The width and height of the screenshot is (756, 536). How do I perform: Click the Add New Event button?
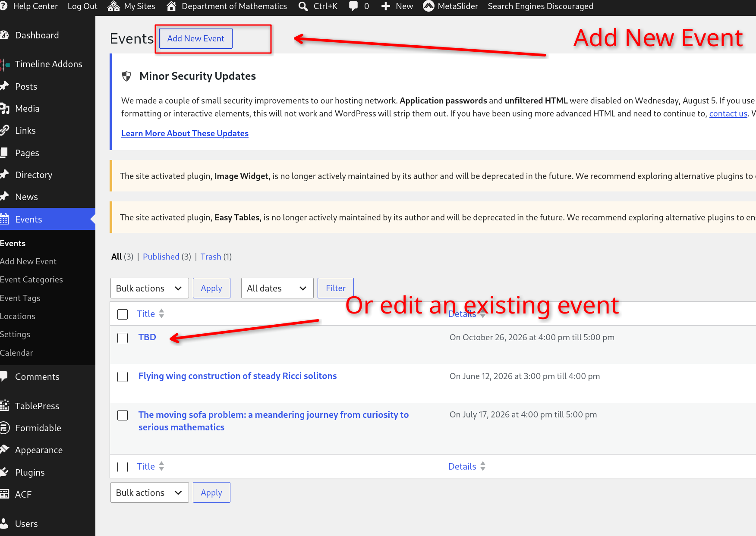pyautogui.click(x=196, y=38)
